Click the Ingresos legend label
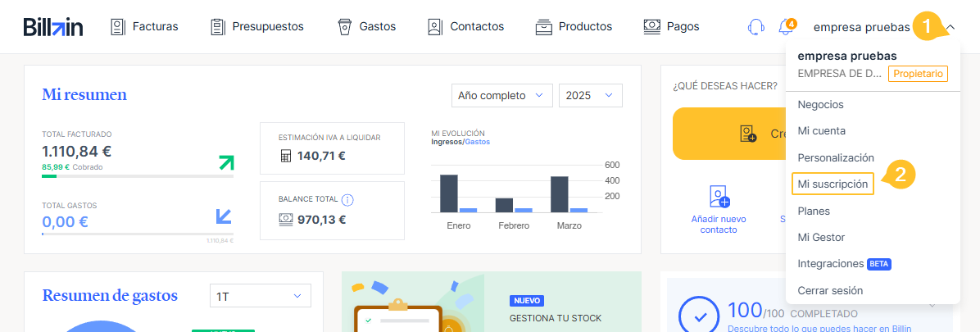980x332 pixels. pyautogui.click(x=447, y=142)
